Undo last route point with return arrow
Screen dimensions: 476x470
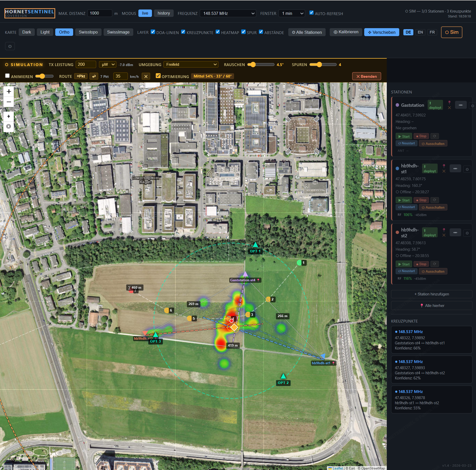[94, 76]
